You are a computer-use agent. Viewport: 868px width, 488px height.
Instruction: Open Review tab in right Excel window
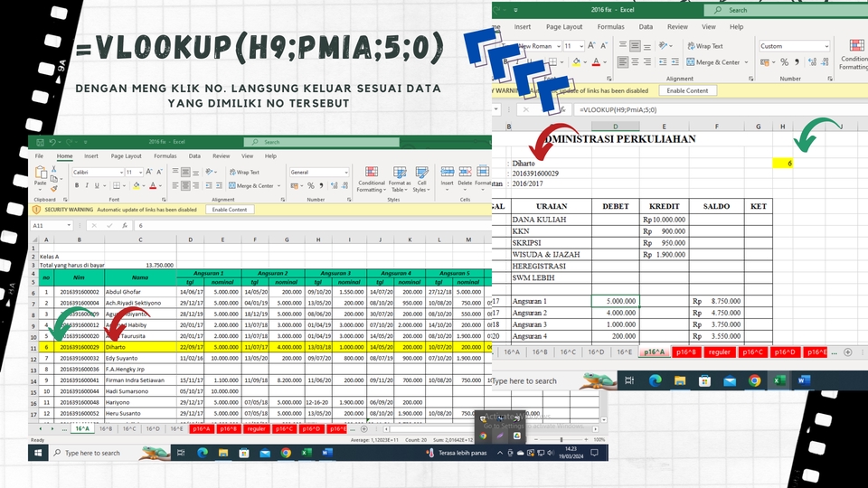(677, 26)
